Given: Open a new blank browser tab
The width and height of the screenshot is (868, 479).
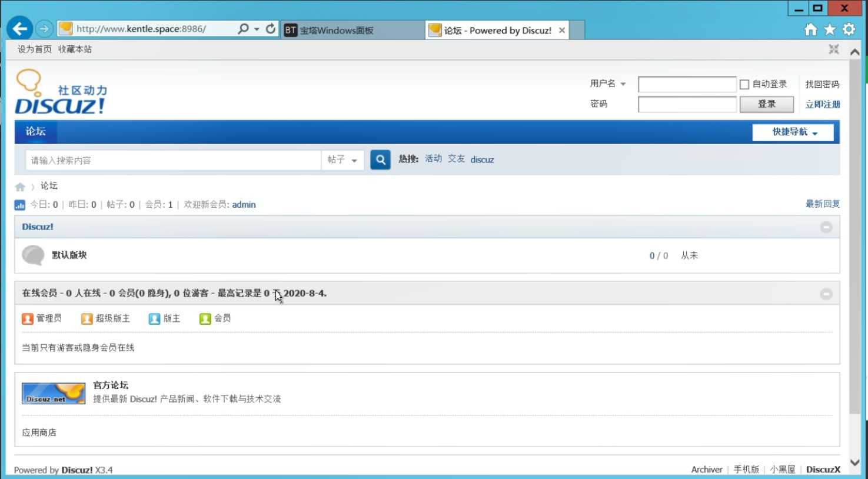Looking at the screenshot, I should tap(577, 30).
